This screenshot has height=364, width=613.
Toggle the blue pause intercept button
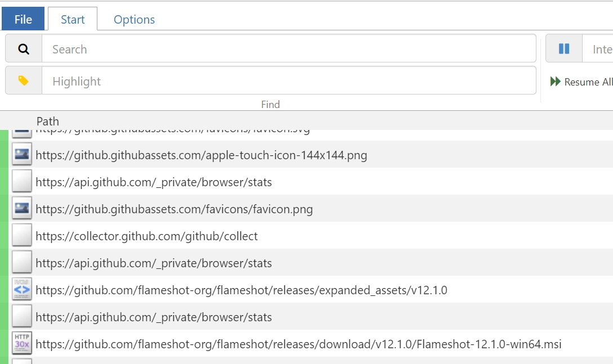coord(563,49)
